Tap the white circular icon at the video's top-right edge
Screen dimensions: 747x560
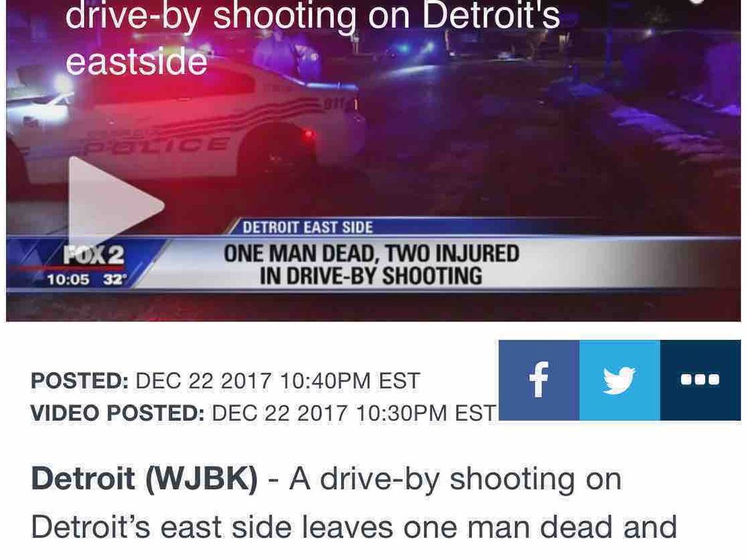tap(695, 2)
